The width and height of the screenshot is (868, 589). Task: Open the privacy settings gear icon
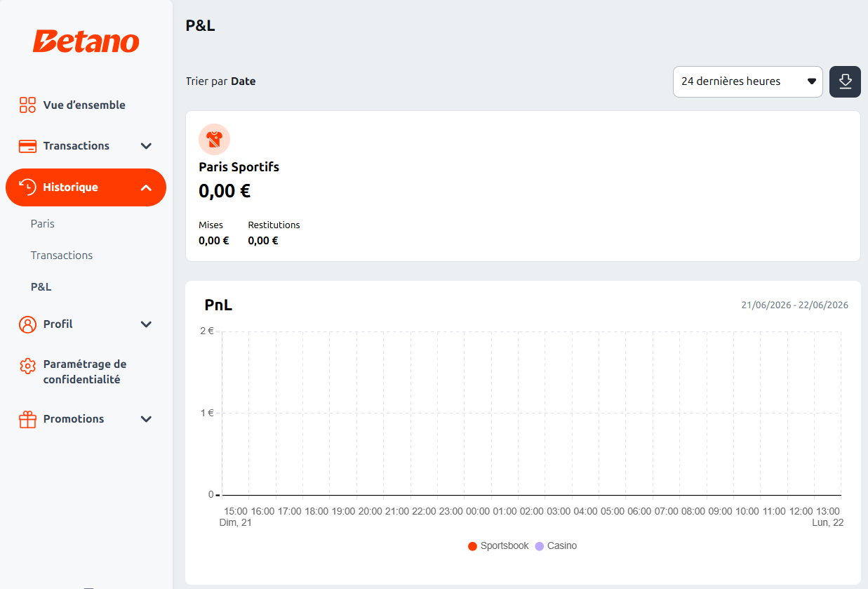27,366
